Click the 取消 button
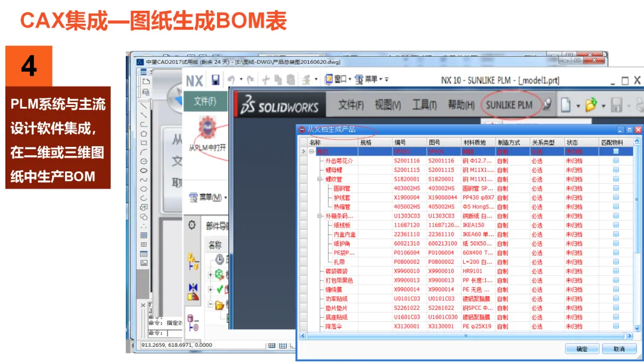This screenshot has width=644, height=363. [x=618, y=349]
